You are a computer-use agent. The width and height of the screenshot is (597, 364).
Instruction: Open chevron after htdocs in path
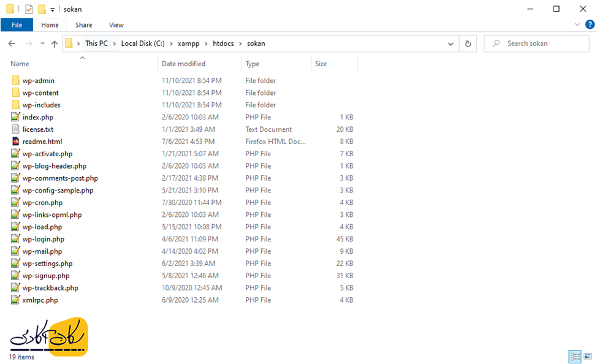point(240,44)
